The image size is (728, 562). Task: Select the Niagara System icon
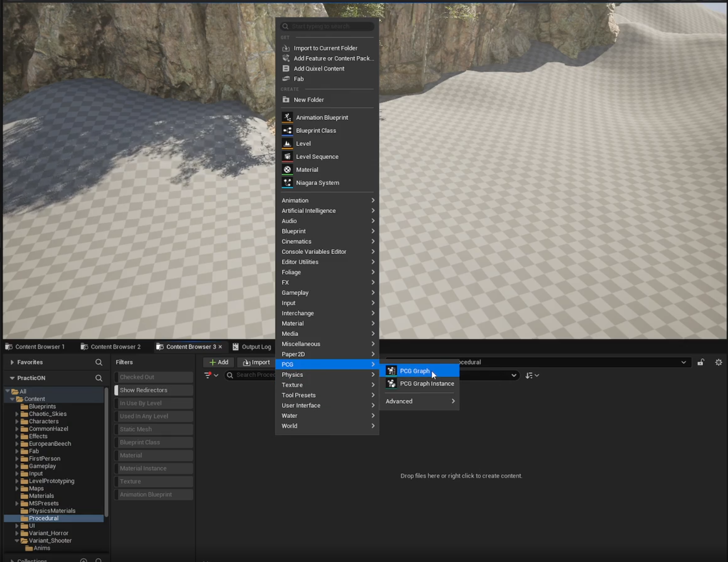coord(287,183)
